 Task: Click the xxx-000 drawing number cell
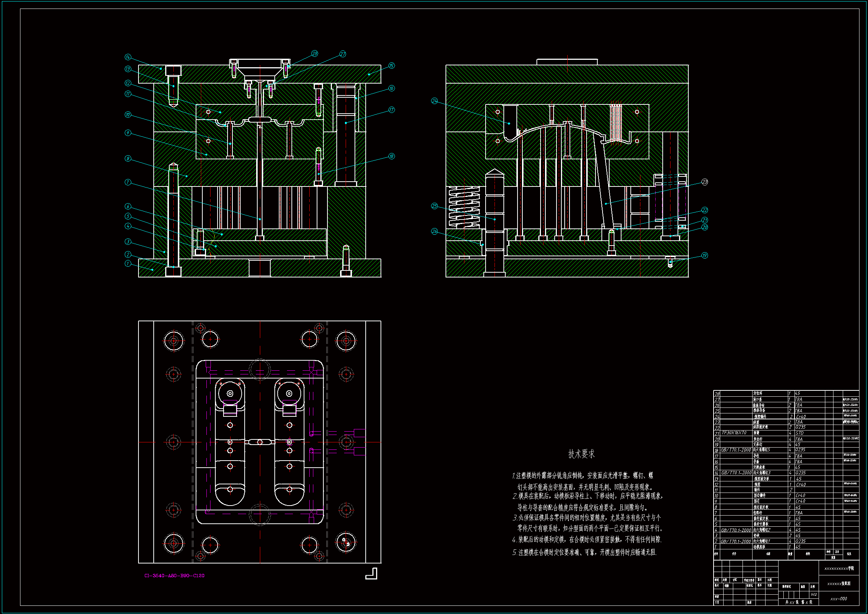(x=839, y=598)
